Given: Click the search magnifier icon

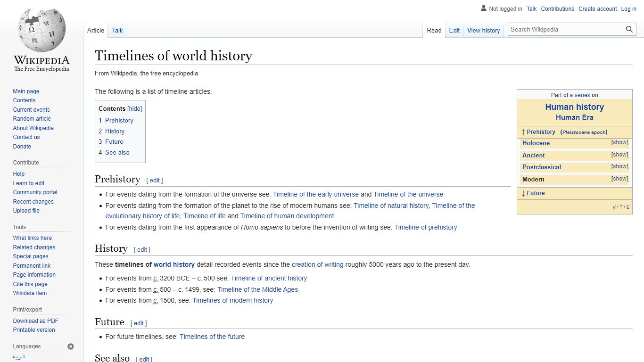Looking at the screenshot, I should [629, 29].
